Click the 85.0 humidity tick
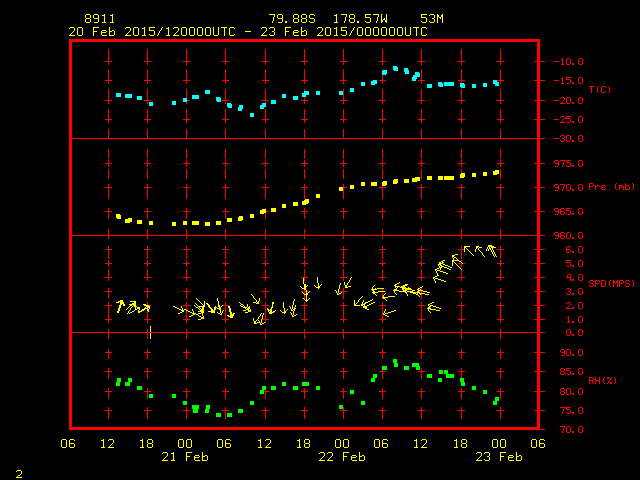The width and height of the screenshot is (640, 480). click(x=571, y=372)
